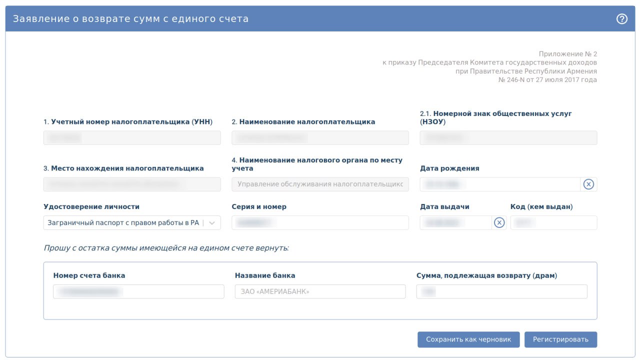Click the Сохранить как черновик button
This screenshot has height=364, width=640.
tap(468, 339)
